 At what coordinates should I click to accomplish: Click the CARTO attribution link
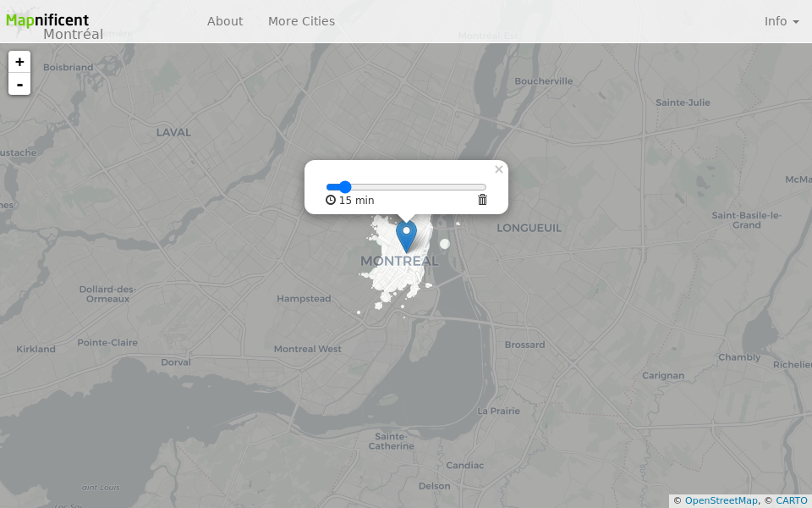tap(791, 500)
